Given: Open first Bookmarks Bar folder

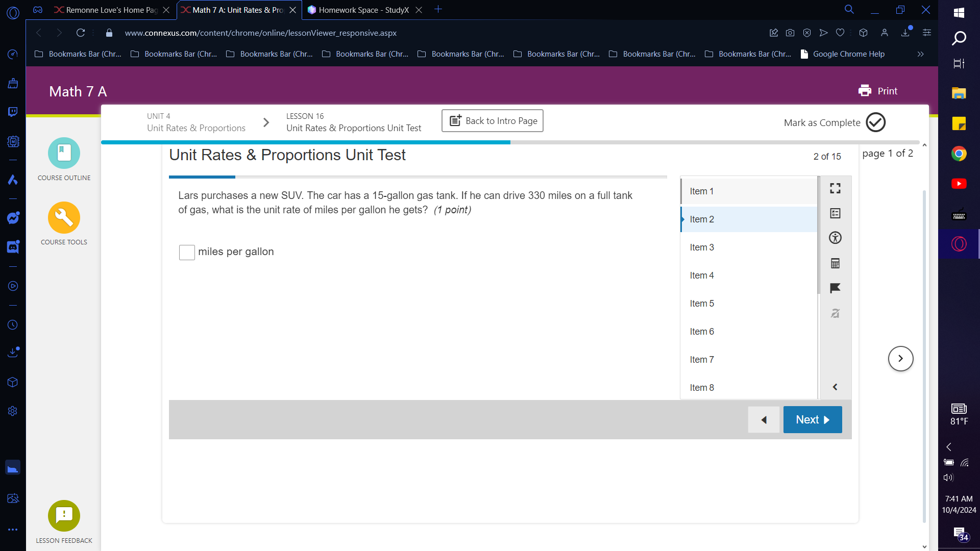Looking at the screenshot, I should pyautogui.click(x=78, y=54).
